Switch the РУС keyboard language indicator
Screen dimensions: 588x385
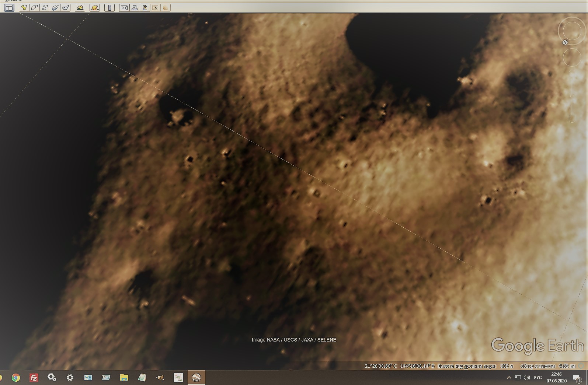point(538,378)
